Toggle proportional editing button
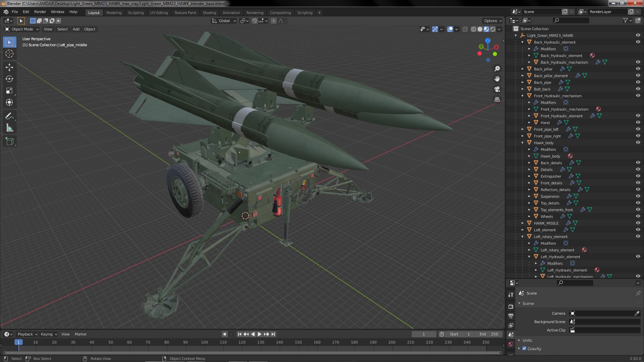The height and width of the screenshot is (362, 644). [274, 21]
